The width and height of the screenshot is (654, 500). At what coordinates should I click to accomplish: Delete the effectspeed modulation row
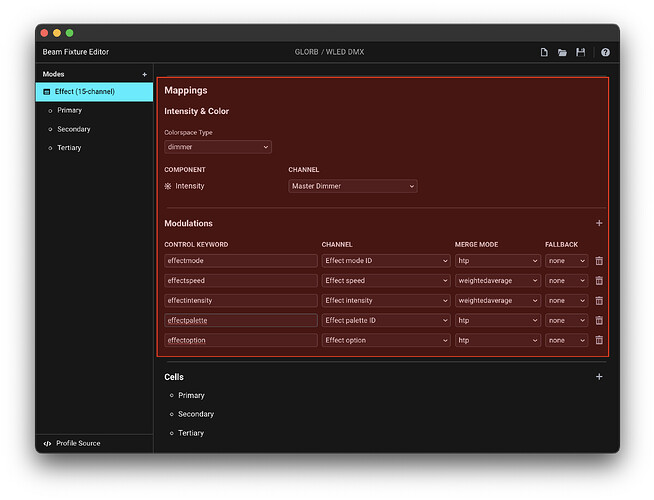[599, 281]
